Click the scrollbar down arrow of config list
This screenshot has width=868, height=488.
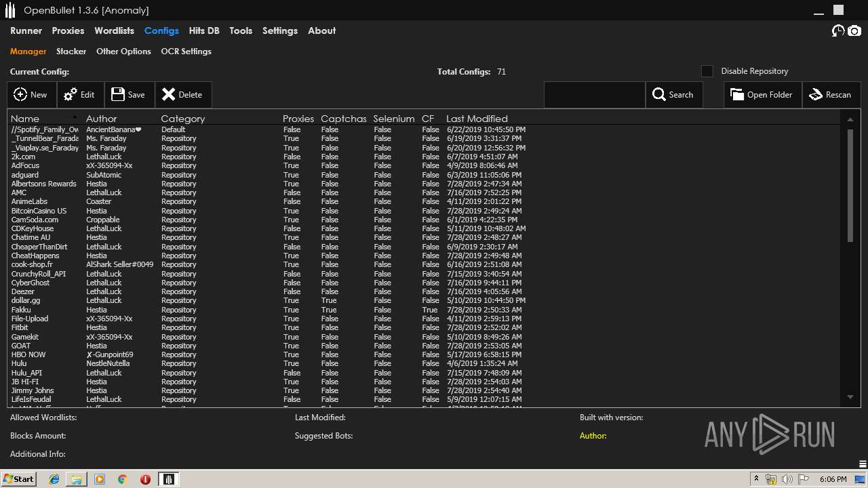(x=850, y=397)
